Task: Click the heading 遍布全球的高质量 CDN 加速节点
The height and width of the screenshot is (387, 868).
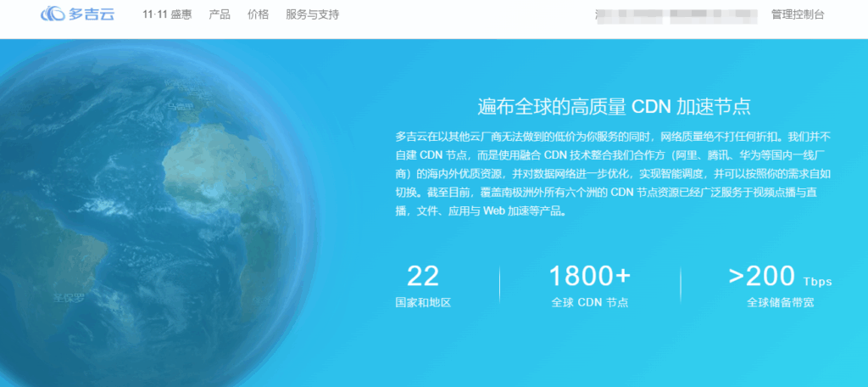Action: click(x=614, y=106)
